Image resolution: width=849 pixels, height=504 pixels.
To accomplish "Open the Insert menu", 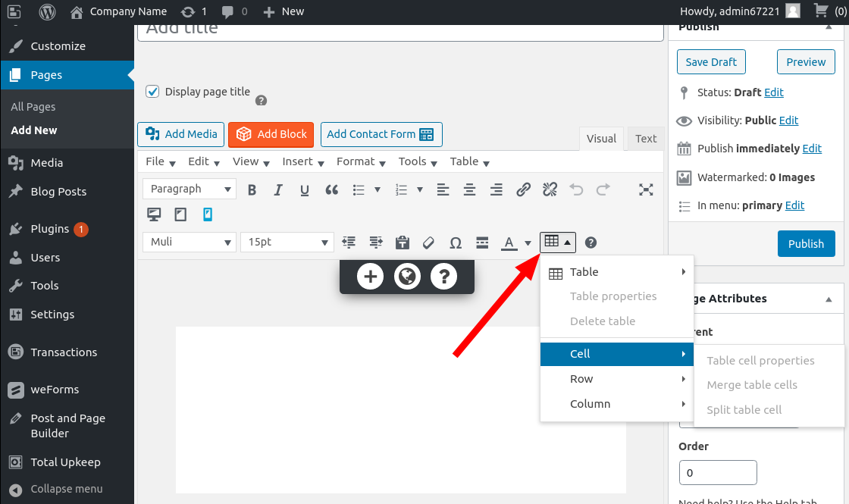I will click(302, 161).
